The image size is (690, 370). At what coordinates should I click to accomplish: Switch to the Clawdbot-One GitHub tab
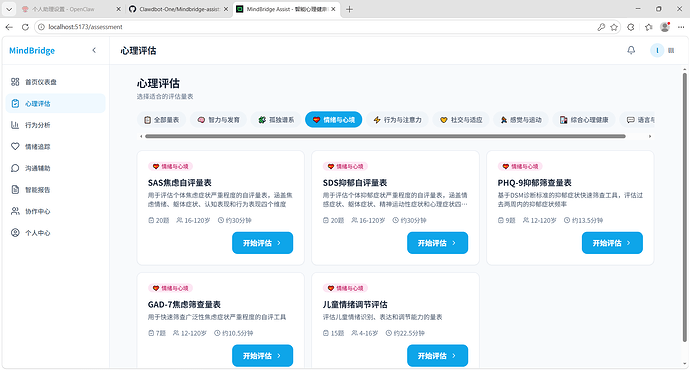tap(179, 9)
